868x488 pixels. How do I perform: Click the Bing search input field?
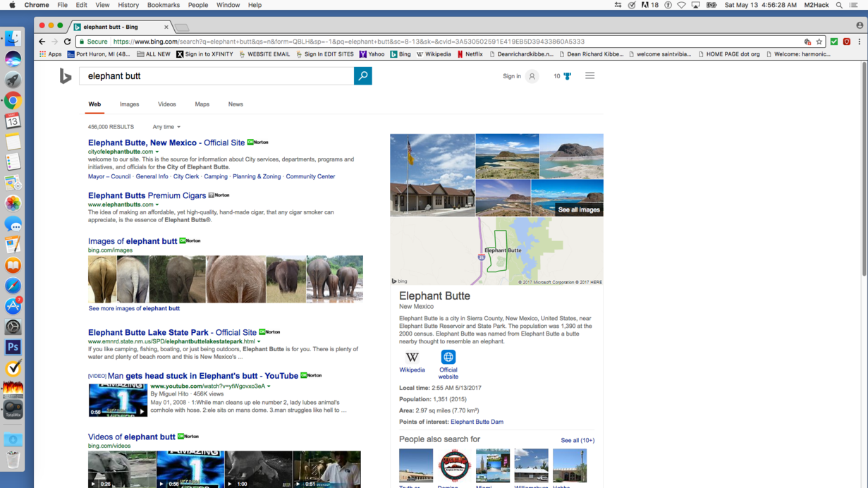(x=216, y=76)
